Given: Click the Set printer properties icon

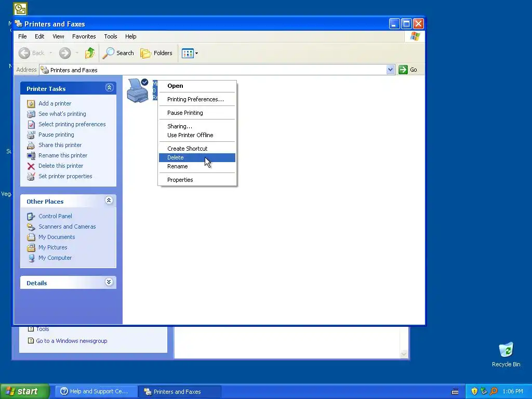Looking at the screenshot, I should pyautogui.click(x=31, y=177).
